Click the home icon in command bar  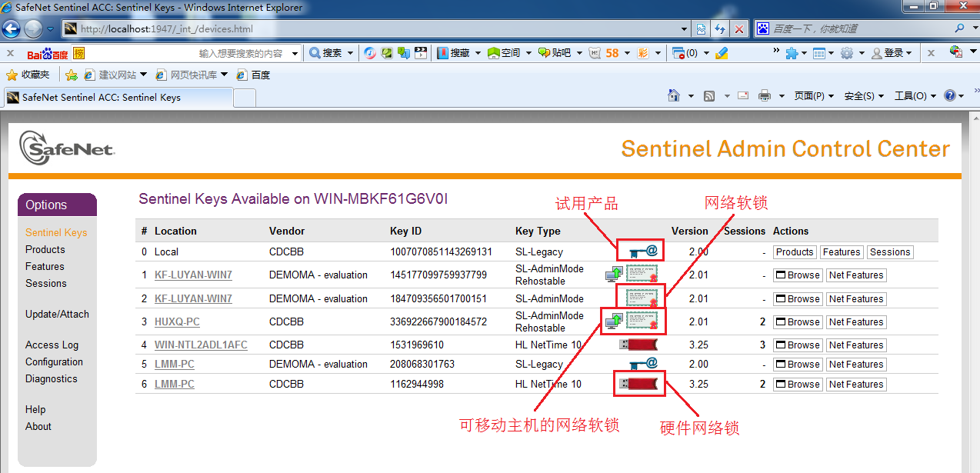(674, 96)
